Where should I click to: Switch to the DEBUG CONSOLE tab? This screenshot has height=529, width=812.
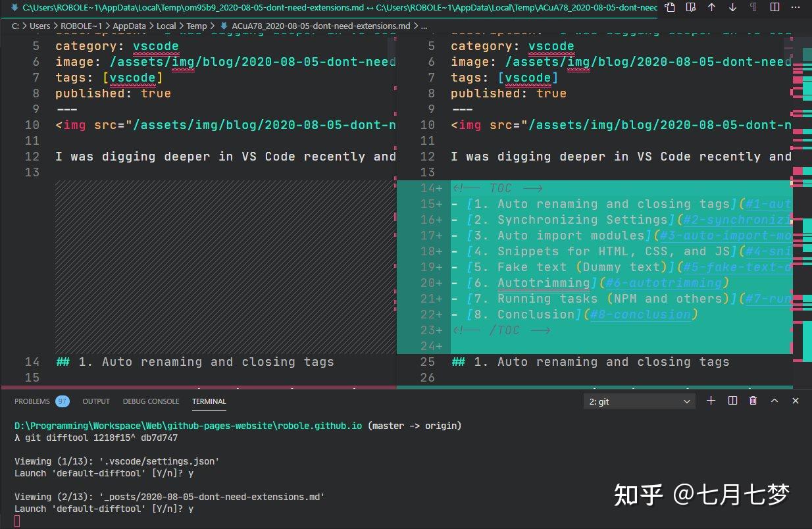[x=151, y=401]
